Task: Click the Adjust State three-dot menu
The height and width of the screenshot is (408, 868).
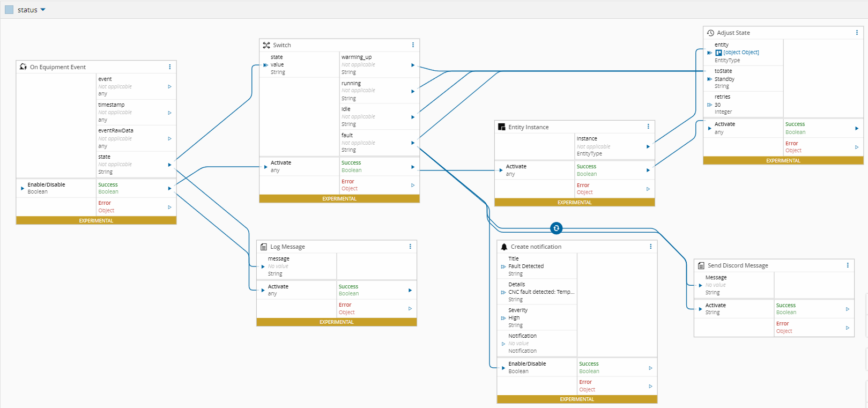Action: 857,33
